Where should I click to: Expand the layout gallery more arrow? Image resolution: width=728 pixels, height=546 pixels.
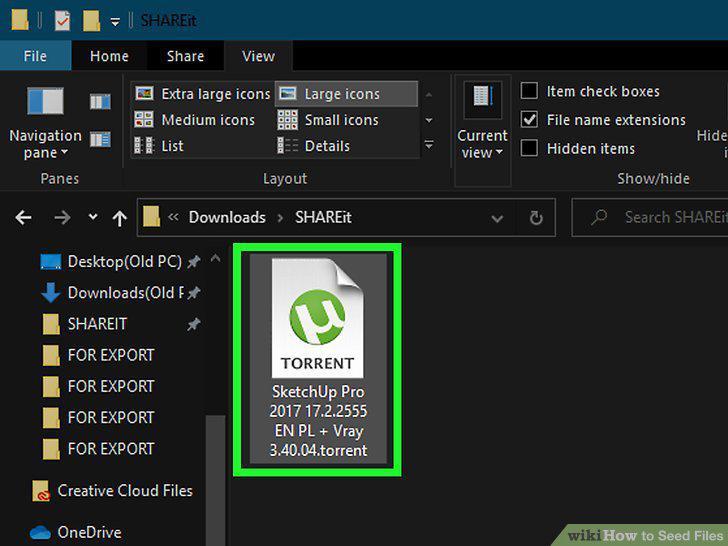point(429,145)
